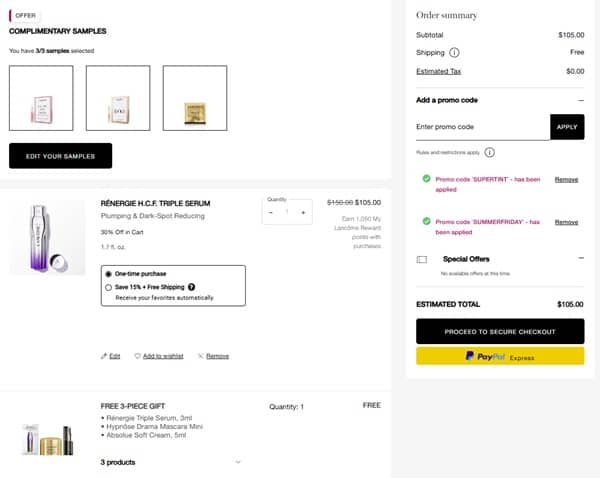This screenshot has width=600, height=478.
Task: Click the Edit Your Samples button
Action: pos(60,156)
